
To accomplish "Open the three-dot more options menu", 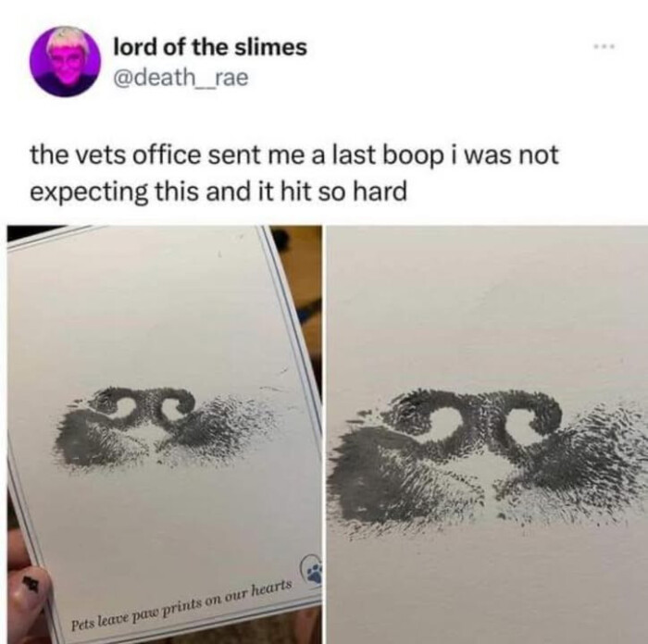I will pyautogui.click(x=605, y=46).
